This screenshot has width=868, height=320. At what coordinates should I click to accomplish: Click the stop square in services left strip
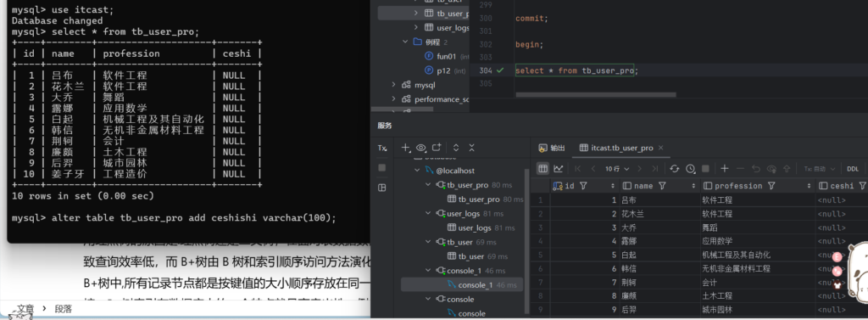pyautogui.click(x=382, y=167)
